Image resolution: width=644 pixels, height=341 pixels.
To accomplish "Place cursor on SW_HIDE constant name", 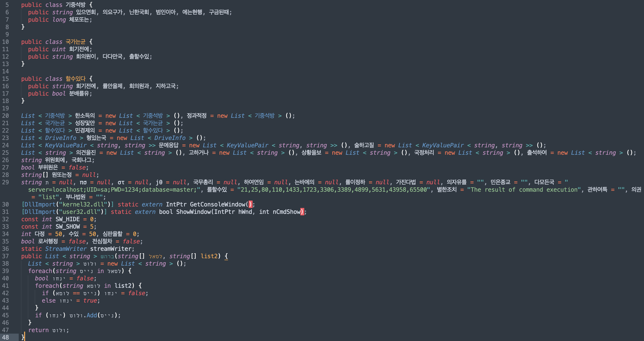I will [67, 219].
